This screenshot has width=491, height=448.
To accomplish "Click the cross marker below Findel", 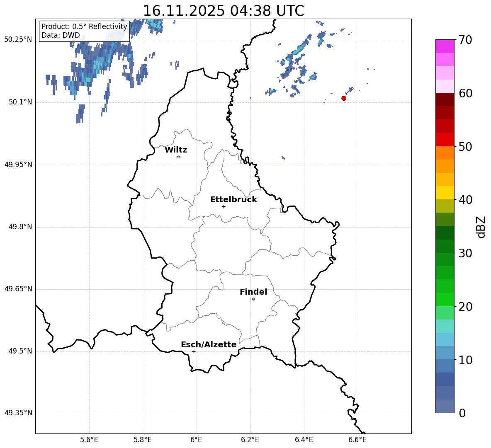I will [253, 299].
